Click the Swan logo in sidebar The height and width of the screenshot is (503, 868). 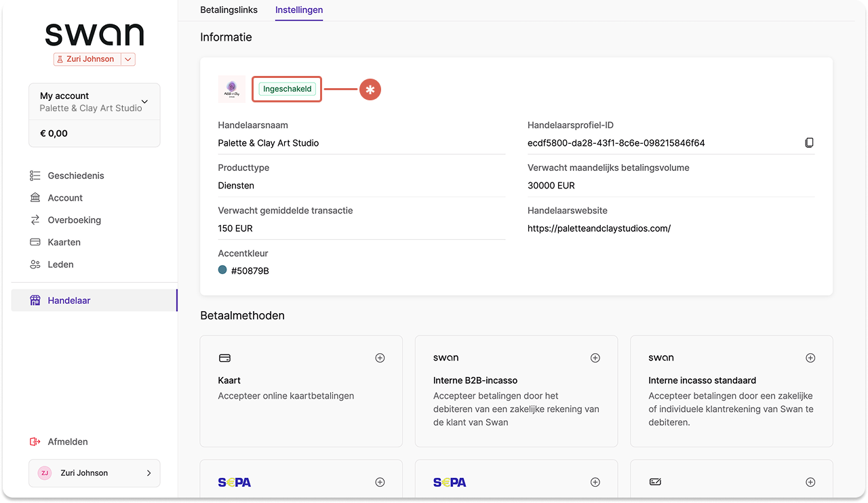point(94,34)
